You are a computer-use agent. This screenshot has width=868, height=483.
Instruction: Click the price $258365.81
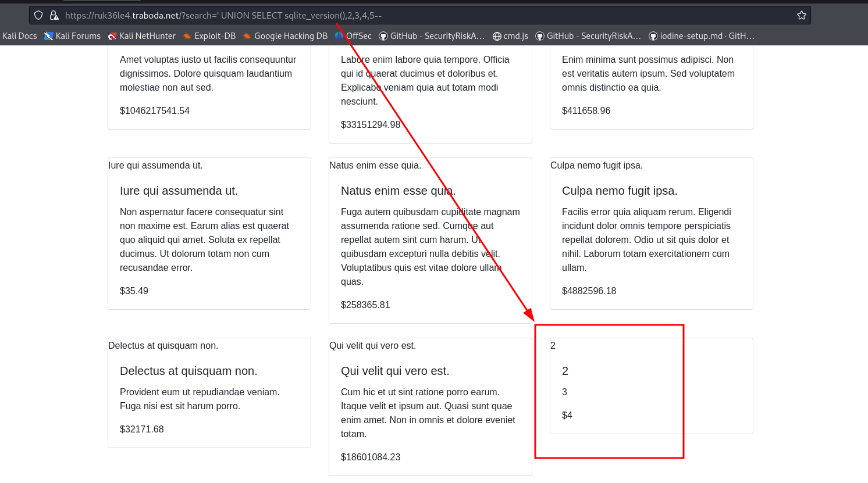tap(365, 305)
